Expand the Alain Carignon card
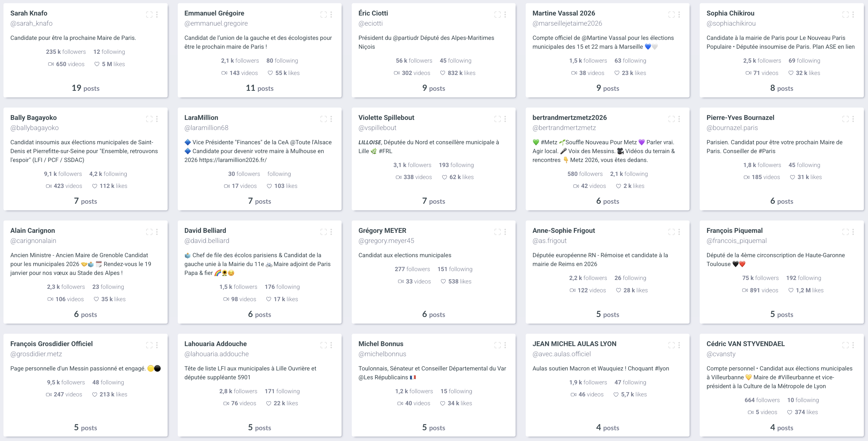This screenshot has width=868, height=441. pyautogui.click(x=149, y=232)
